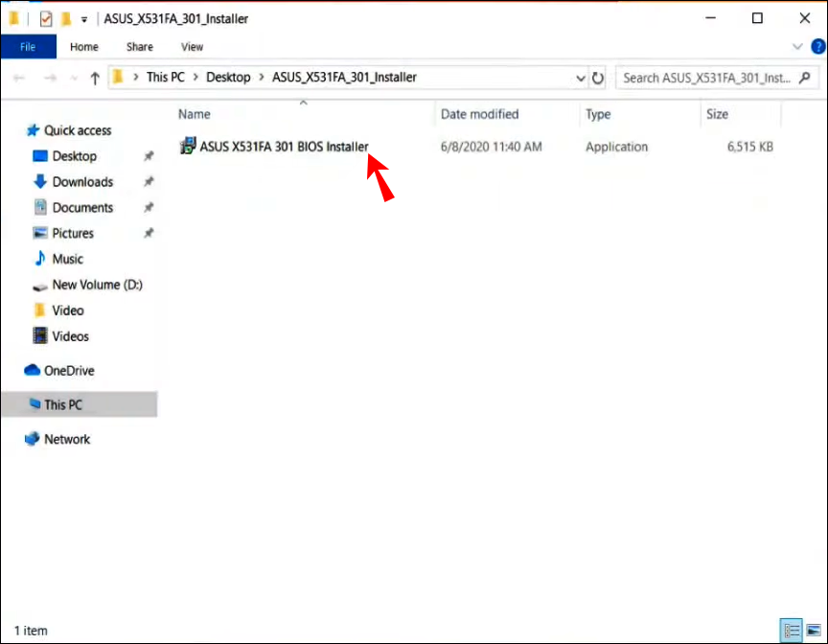The image size is (828, 644).
Task: Click ASUS_X531FA_301_Installer in address path
Action: (x=344, y=78)
